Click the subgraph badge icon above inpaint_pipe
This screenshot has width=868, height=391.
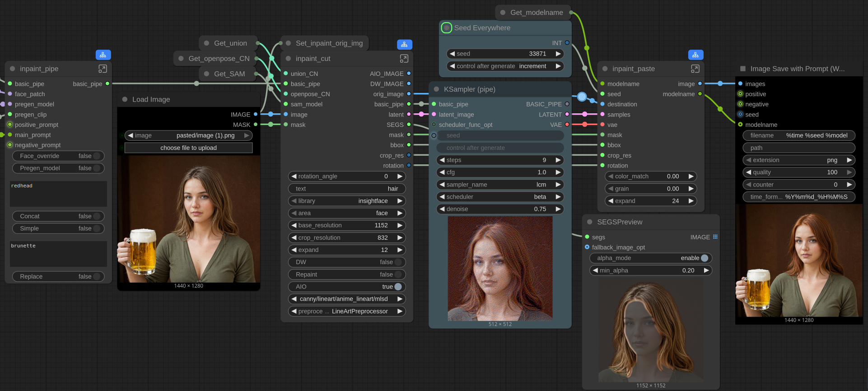pos(103,55)
